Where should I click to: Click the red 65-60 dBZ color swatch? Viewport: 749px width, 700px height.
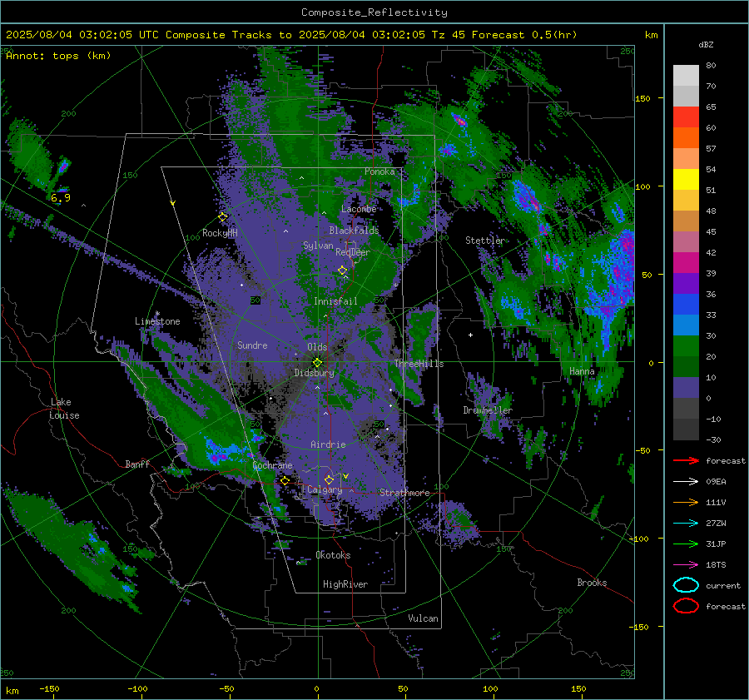pos(686,117)
